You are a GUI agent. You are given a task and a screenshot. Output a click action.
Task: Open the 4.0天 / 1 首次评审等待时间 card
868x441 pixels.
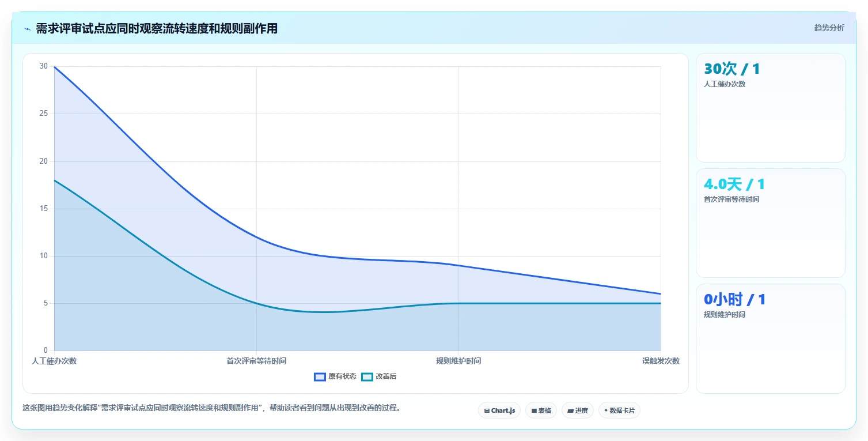[x=770, y=223]
